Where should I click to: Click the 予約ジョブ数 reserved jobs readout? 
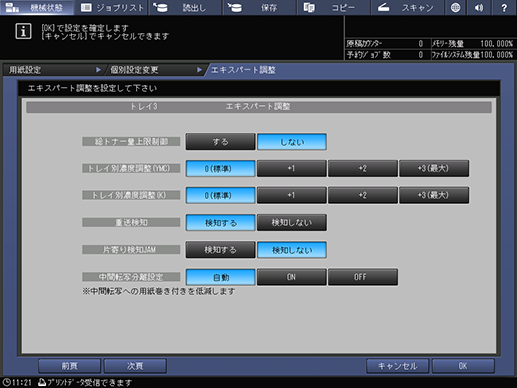pos(385,55)
